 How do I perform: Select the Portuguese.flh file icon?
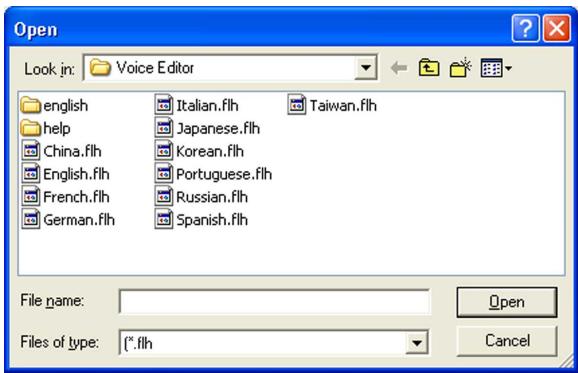164,173
